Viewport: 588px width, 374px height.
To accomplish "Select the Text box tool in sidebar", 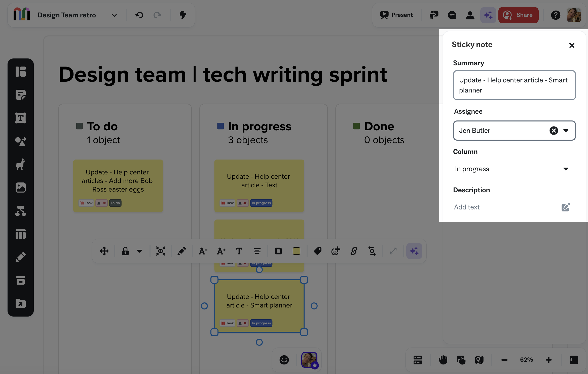I will (21, 118).
